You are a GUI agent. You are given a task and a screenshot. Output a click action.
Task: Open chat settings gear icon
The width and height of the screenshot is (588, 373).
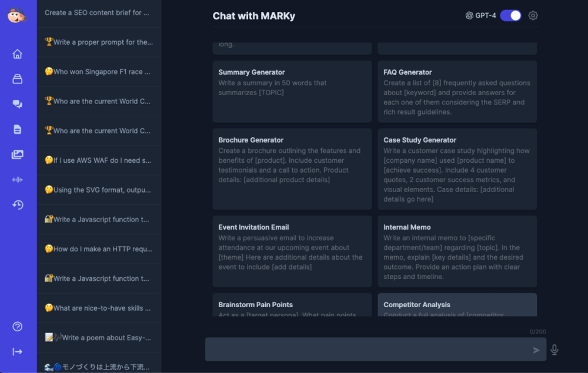click(x=533, y=16)
